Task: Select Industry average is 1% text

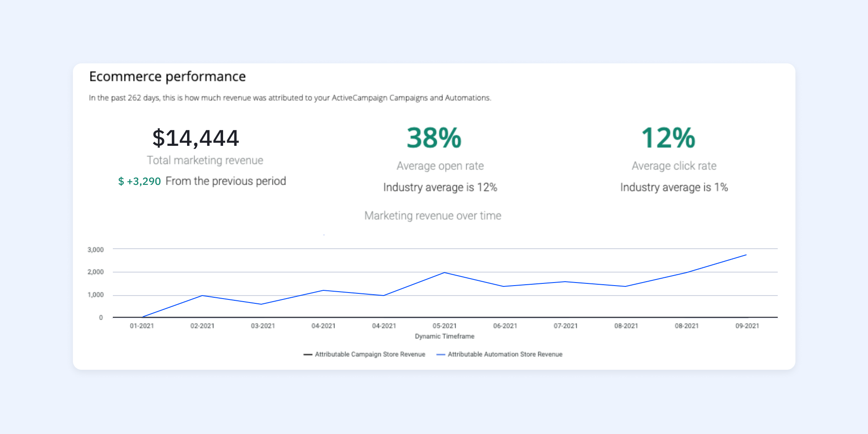Action: 674,187
